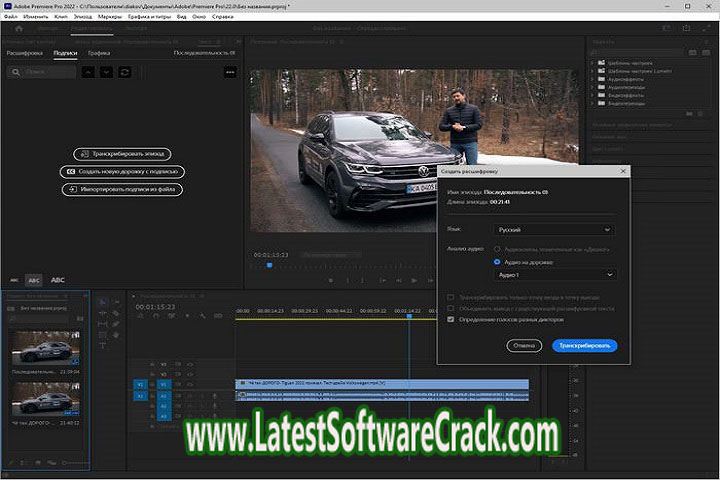
Task: Switch to the 'Расшифровка' tab
Action: (x=24, y=51)
